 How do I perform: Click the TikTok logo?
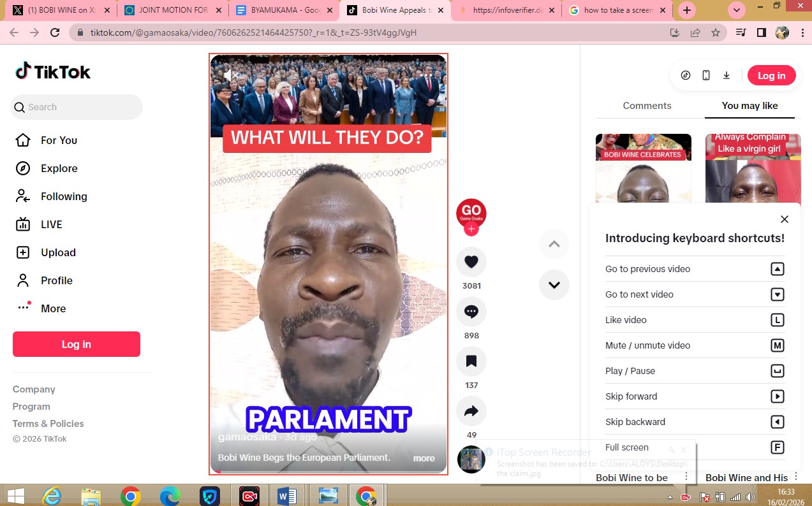point(54,72)
